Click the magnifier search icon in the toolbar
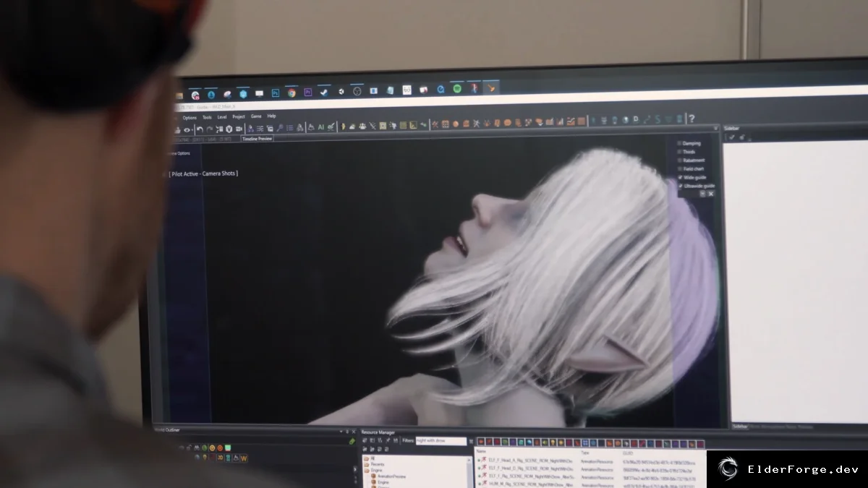868x488 pixels. click(280, 128)
